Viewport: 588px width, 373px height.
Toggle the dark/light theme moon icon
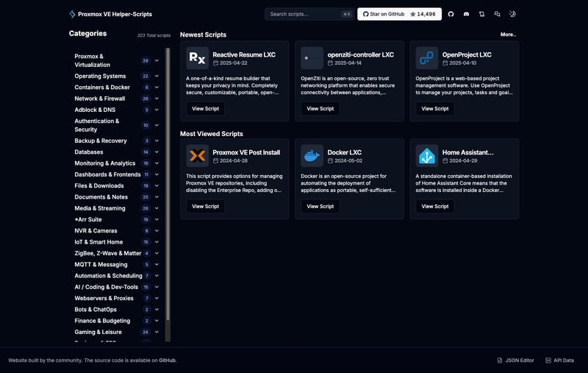tap(513, 14)
